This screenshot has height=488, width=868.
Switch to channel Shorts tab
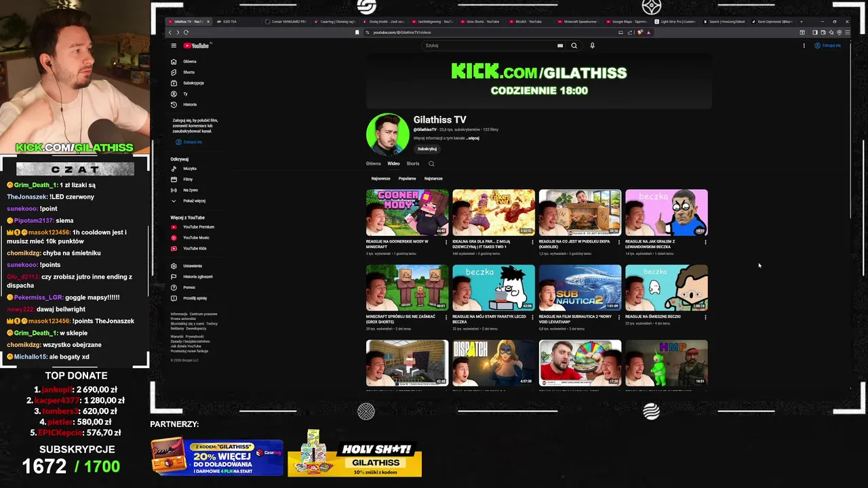pyautogui.click(x=413, y=163)
